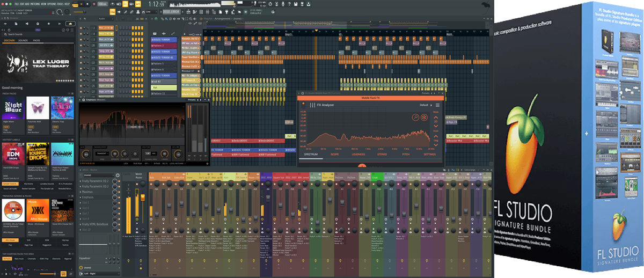Click the link to controller icon
The height and width of the screenshot is (278, 644).
[131, 12]
